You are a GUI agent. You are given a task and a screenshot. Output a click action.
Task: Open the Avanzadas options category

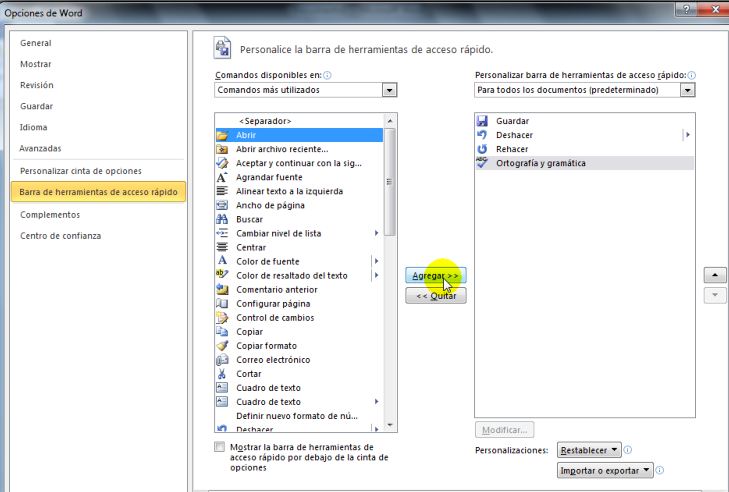[x=40, y=148]
